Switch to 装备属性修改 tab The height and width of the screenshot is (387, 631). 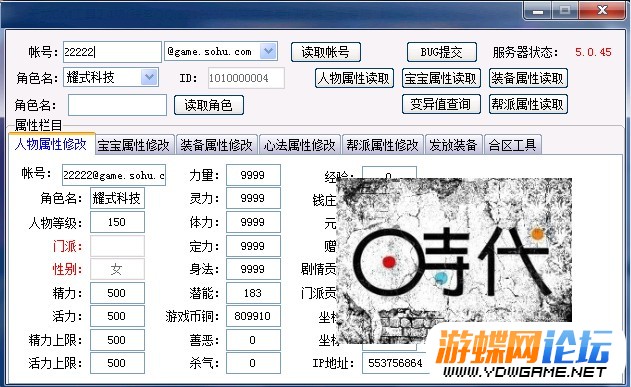click(217, 145)
